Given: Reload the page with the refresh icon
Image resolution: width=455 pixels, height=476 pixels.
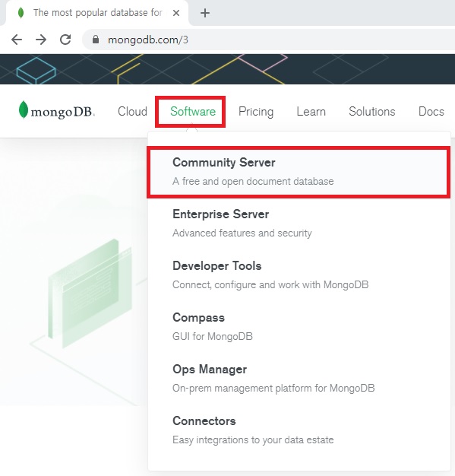Looking at the screenshot, I should [x=65, y=40].
